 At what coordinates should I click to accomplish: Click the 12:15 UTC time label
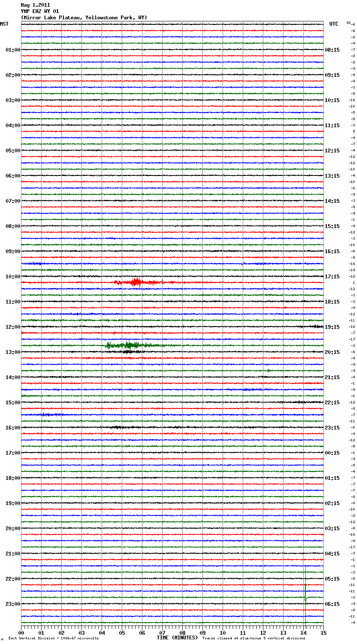pos(332,151)
